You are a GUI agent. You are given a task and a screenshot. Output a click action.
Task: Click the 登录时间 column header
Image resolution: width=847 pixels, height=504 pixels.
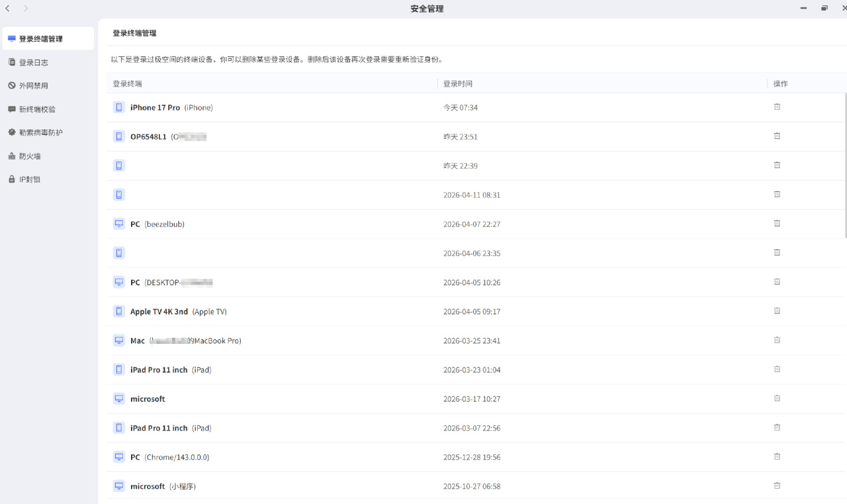[x=458, y=84]
